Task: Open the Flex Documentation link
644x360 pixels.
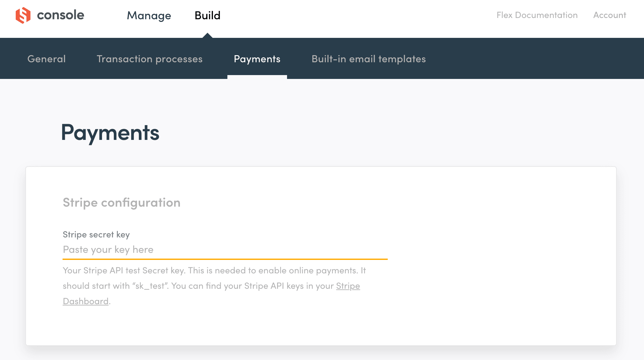Action: (x=537, y=15)
